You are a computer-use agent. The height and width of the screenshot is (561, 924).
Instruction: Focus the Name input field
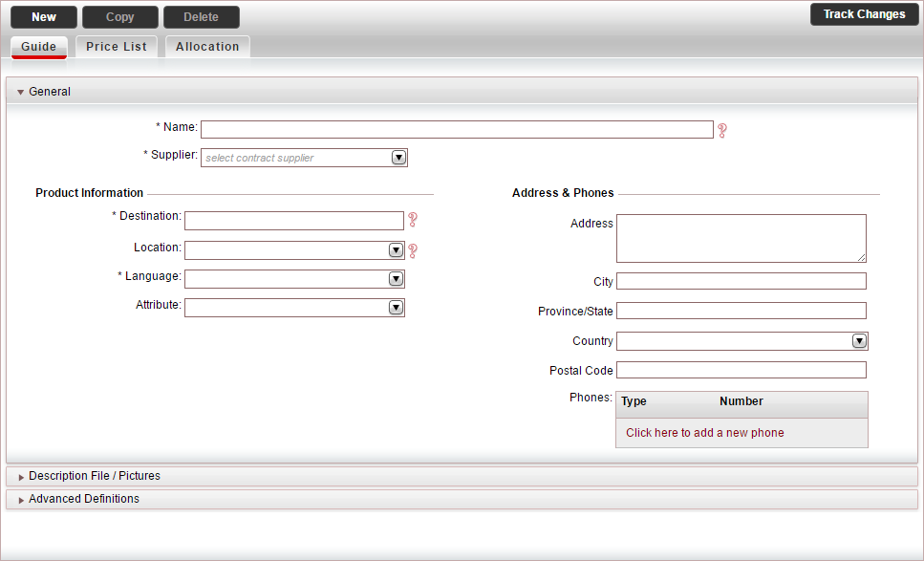(457, 130)
